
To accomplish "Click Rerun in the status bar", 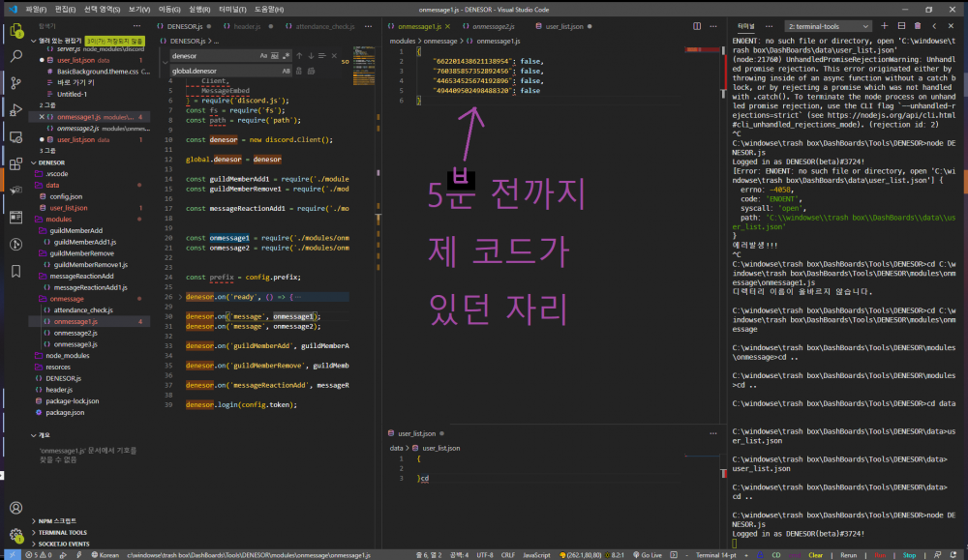I will [848, 555].
